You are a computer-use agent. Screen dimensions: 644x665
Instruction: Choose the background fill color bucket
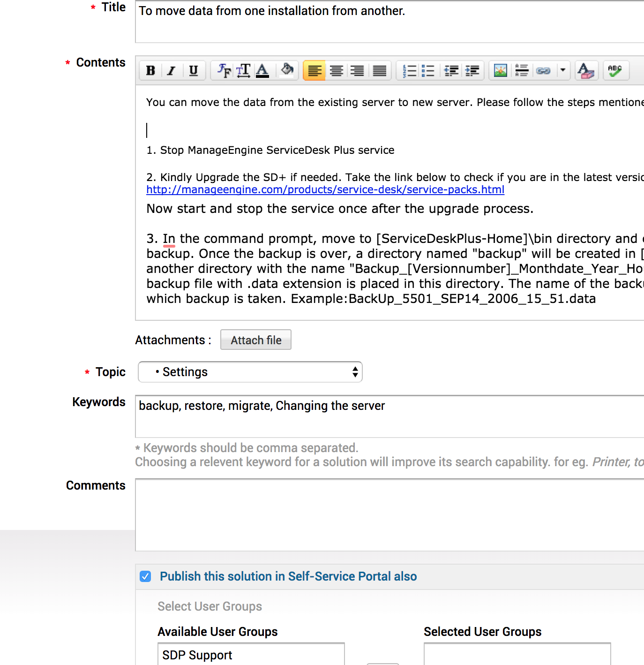[x=287, y=70]
